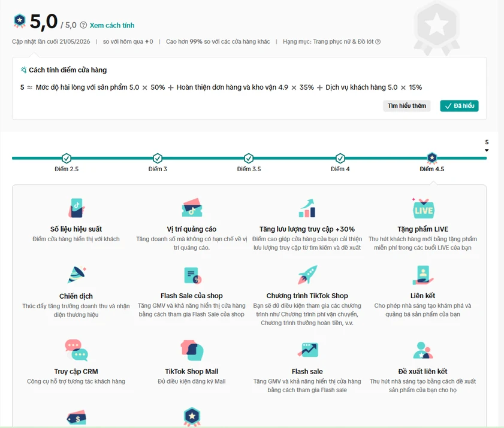Select the Điểm 2.5 checkpoint marker

tap(66, 158)
